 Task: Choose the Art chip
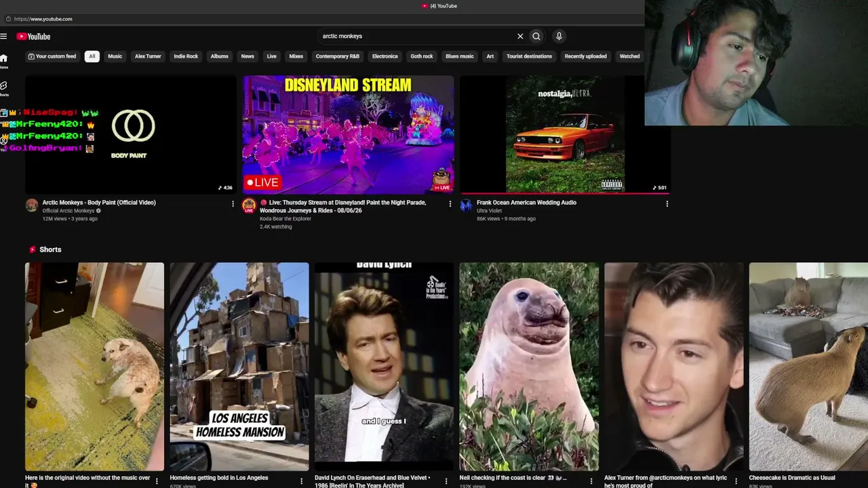pos(490,56)
